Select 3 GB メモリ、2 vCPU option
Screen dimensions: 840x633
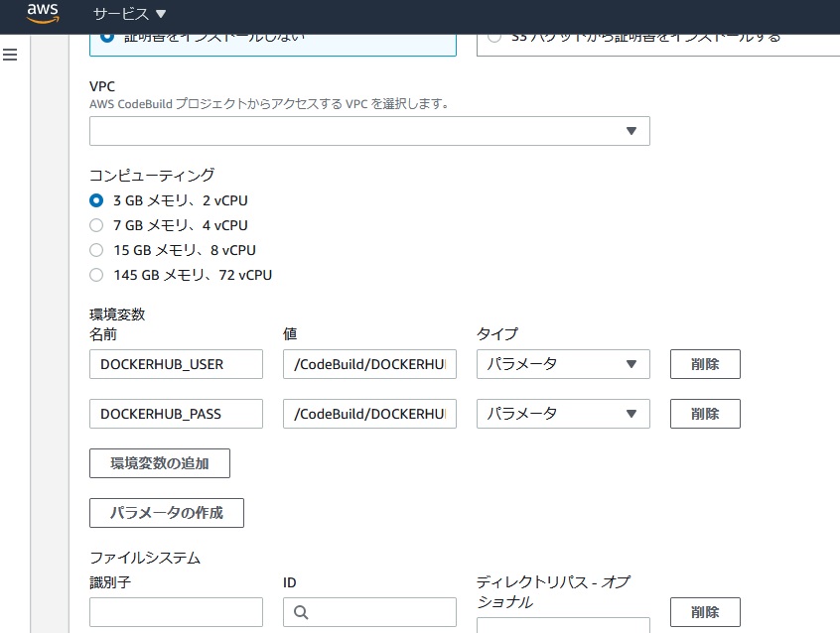click(x=96, y=200)
